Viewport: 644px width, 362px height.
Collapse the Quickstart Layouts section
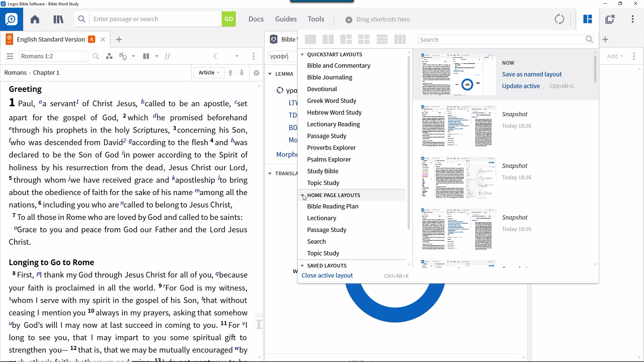[x=302, y=54]
